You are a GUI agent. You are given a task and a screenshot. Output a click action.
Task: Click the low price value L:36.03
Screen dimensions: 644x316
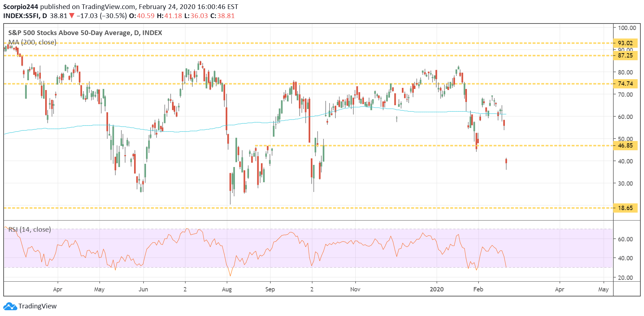196,16
